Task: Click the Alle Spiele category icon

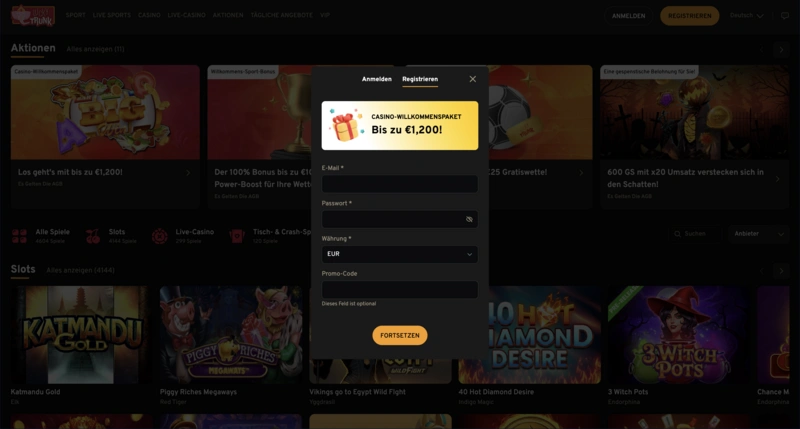Action: pos(19,236)
